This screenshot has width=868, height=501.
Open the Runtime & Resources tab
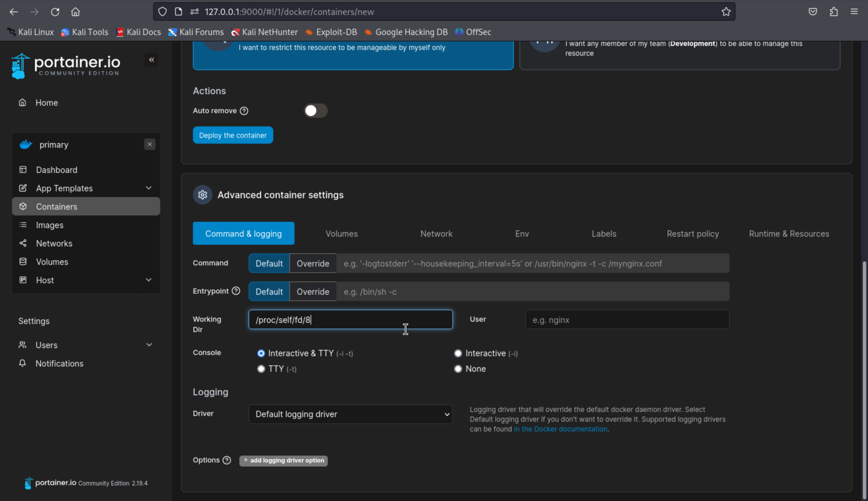[788, 234]
